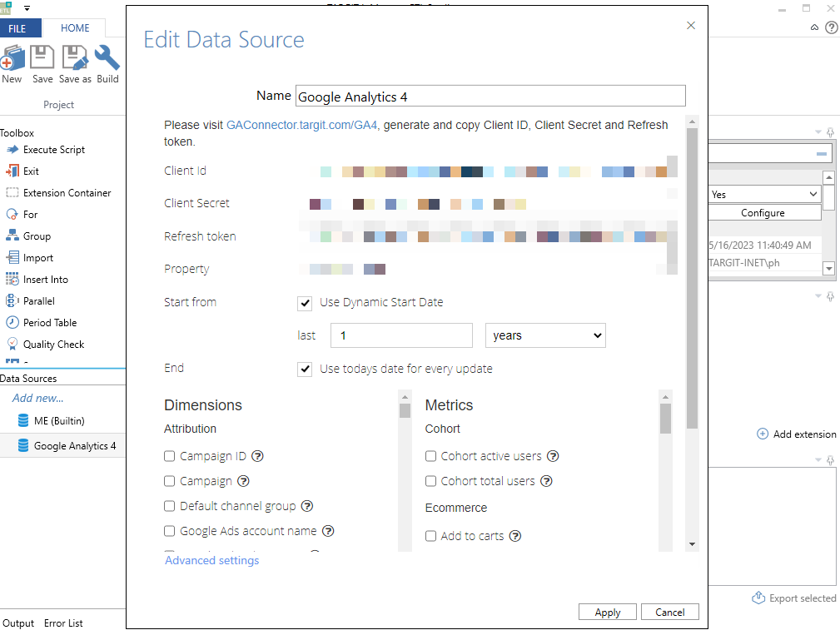The image size is (840, 630).
Task: Switch to the HOME ribbon tab
Action: pyautogui.click(x=75, y=27)
